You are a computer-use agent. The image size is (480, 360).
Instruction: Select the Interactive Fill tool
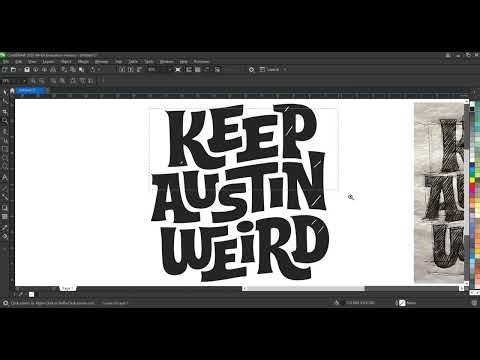(5, 236)
